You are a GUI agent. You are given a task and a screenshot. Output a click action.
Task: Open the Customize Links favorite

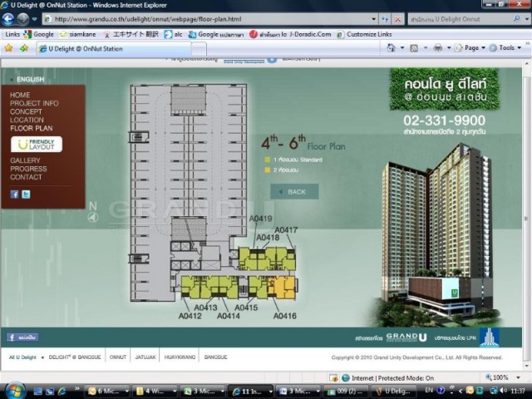coord(374,34)
